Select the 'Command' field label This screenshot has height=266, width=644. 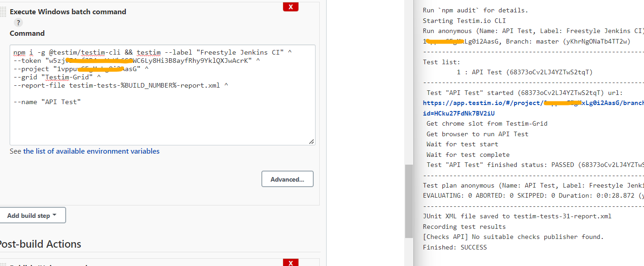point(27,33)
